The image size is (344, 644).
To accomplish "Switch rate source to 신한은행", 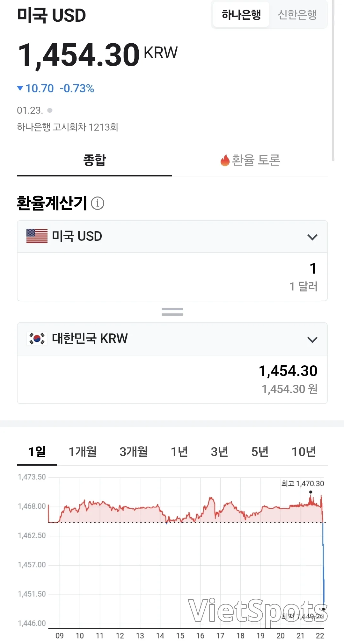I will pos(297,15).
